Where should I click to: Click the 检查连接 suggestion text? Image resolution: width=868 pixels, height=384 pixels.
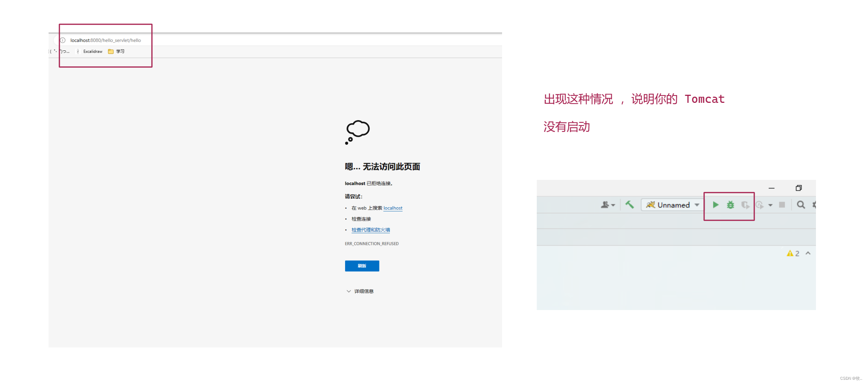point(361,219)
